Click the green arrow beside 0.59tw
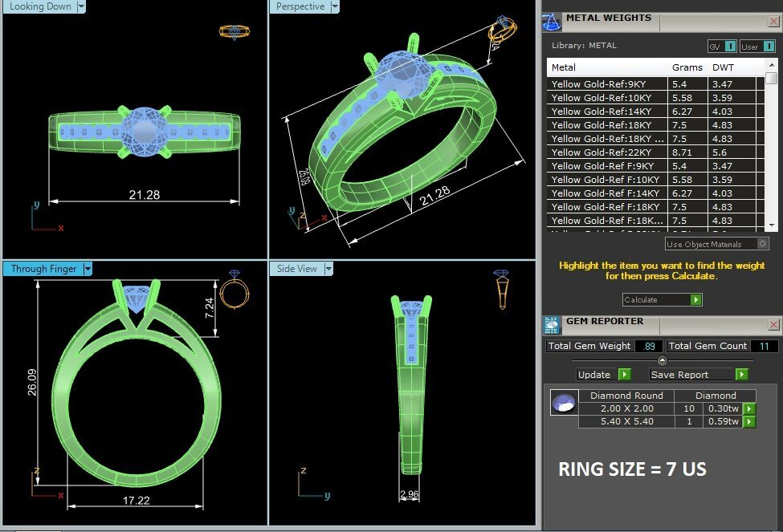This screenshot has height=532, width=783. (748, 421)
